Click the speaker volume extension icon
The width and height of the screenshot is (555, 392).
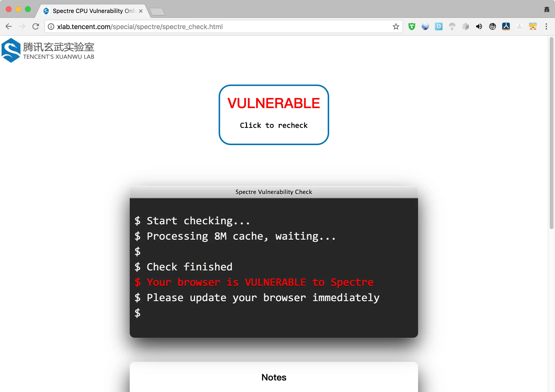(479, 26)
